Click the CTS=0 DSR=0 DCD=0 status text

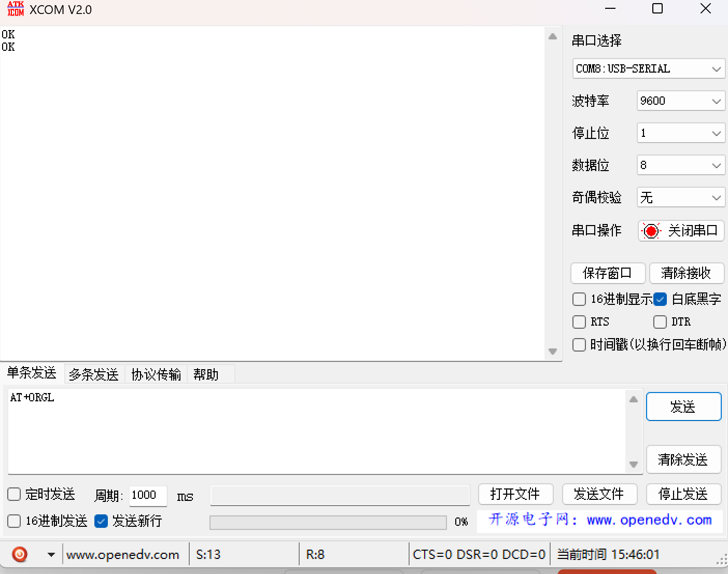pos(479,555)
